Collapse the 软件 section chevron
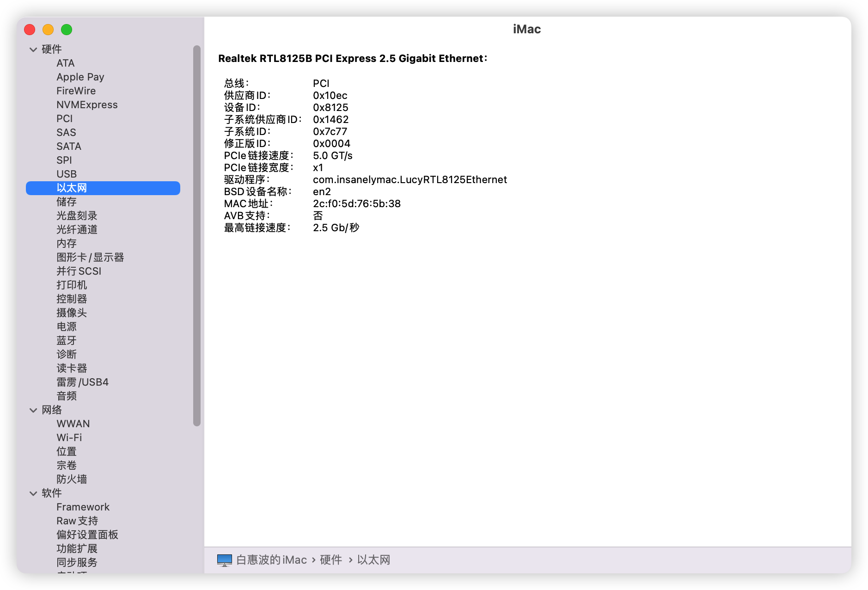The image size is (868, 590). 33,493
